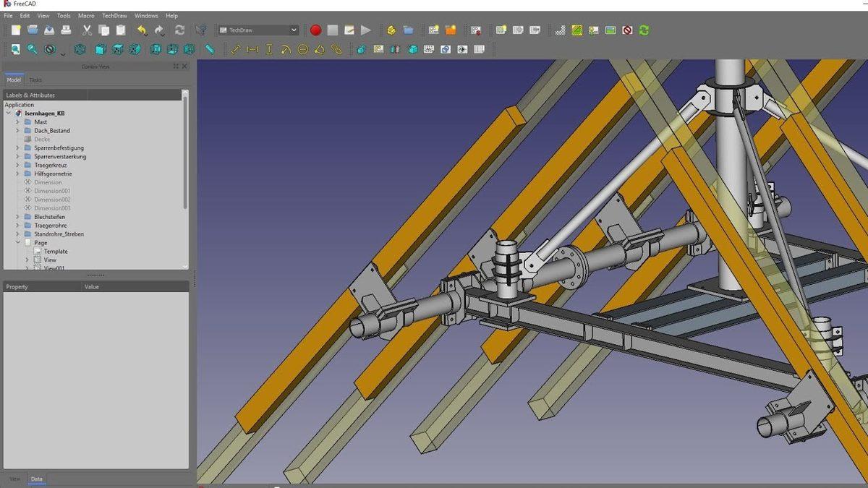Open the measure distance tool
This screenshot has width=868, height=488.
[x=210, y=49]
